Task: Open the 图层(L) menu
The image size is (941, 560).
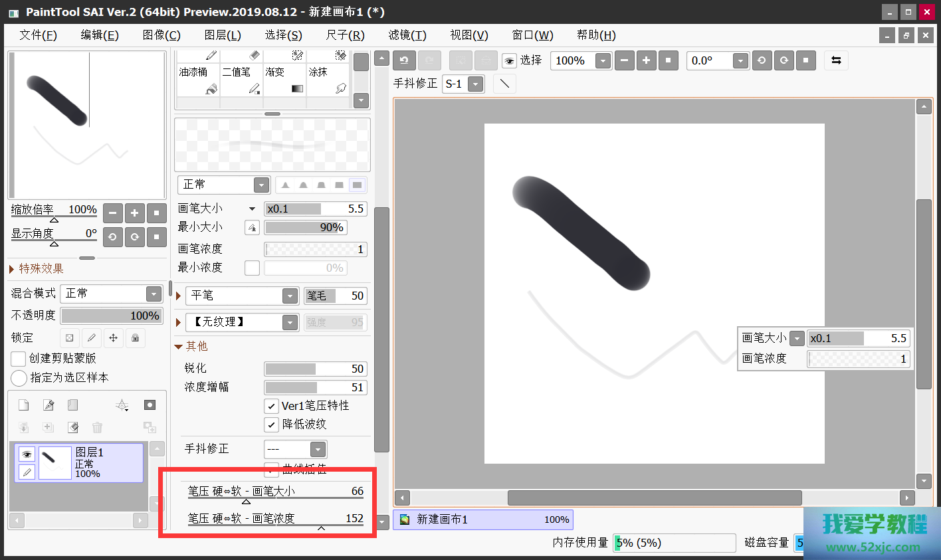Action: coord(222,35)
